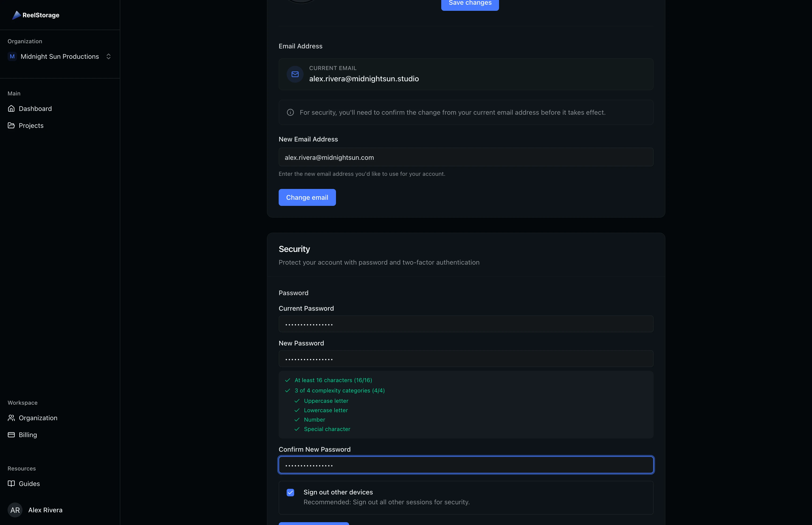The height and width of the screenshot is (525, 812).
Task: Focus the New Email Address field
Action: pyautogui.click(x=466, y=157)
